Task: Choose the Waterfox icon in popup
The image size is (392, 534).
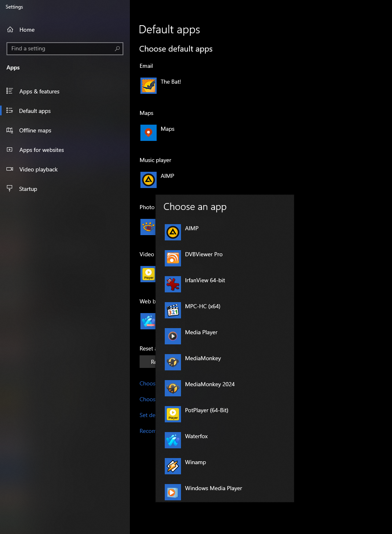Action: point(173,440)
